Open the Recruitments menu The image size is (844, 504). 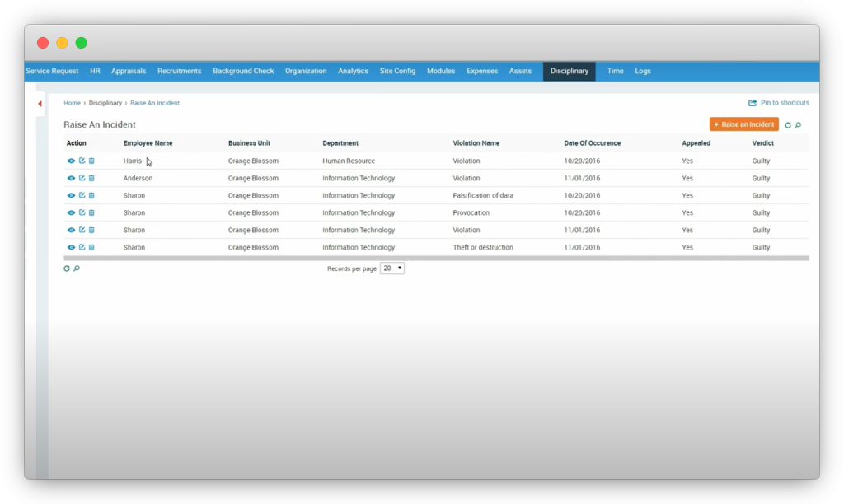[x=179, y=72]
